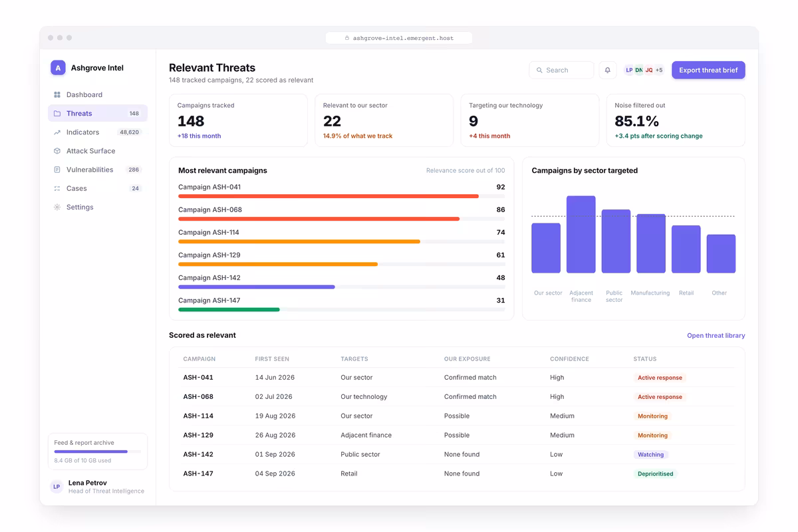The width and height of the screenshot is (798, 532).
Task: Click the Our sector chart bar
Action: pos(546,248)
